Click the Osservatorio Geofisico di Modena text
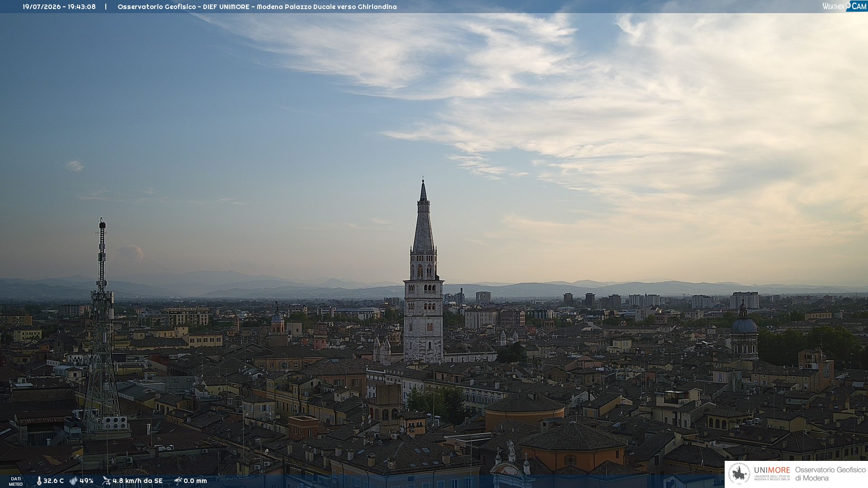The width and height of the screenshot is (868, 488). [x=830, y=474]
